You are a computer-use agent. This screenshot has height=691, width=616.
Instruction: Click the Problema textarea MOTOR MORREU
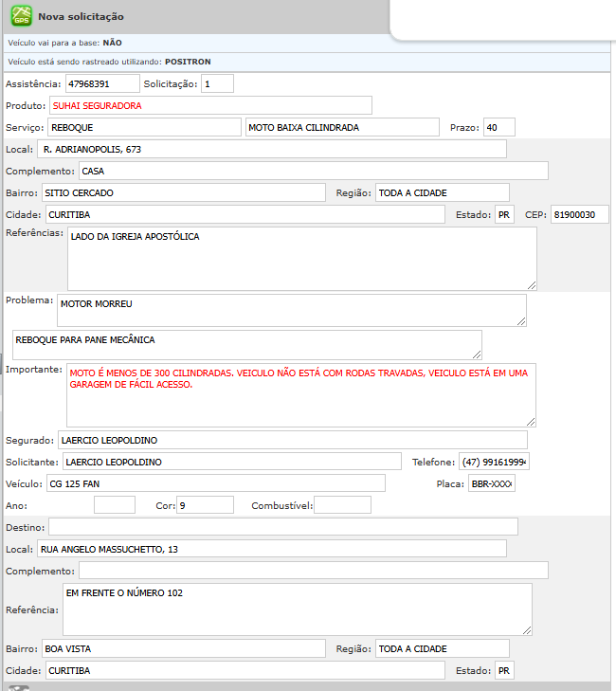[x=292, y=311]
